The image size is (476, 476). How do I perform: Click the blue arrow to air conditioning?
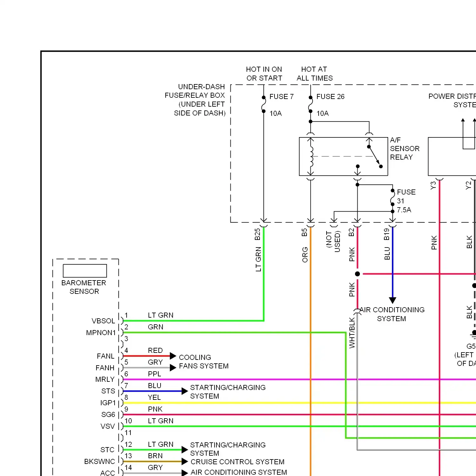tap(393, 300)
